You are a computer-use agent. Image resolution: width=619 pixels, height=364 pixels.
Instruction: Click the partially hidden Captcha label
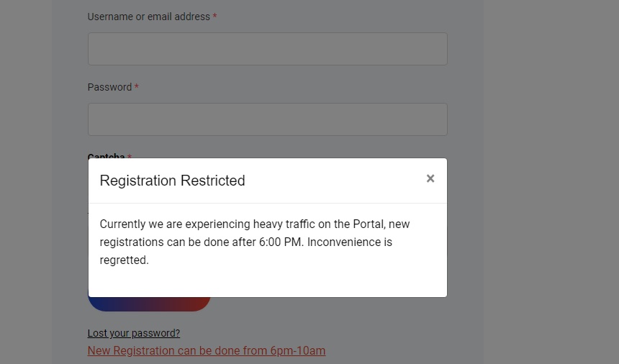pyautogui.click(x=107, y=155)
